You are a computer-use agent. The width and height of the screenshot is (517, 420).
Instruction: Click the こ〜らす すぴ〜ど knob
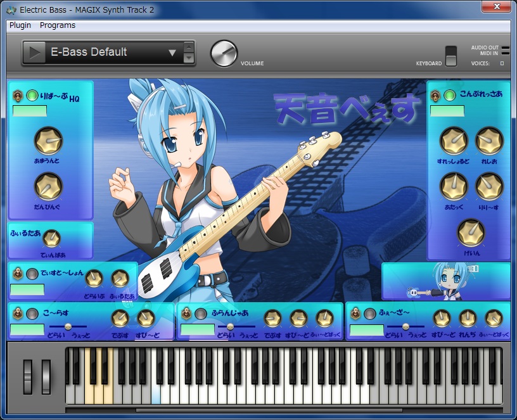146,318
